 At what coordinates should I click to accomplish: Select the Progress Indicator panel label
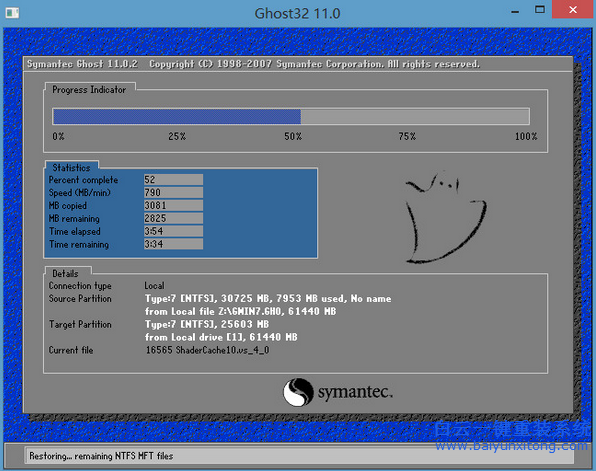pos(89,90)
